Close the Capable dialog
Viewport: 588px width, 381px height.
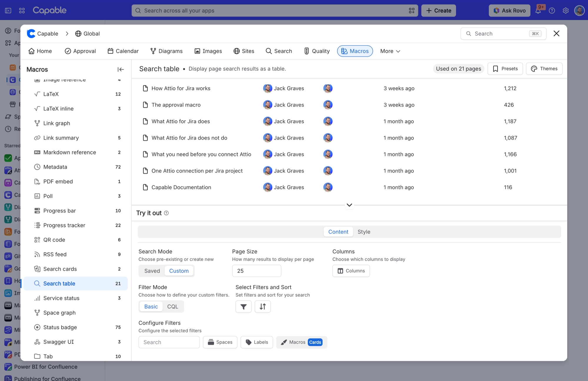click(556, 34)
